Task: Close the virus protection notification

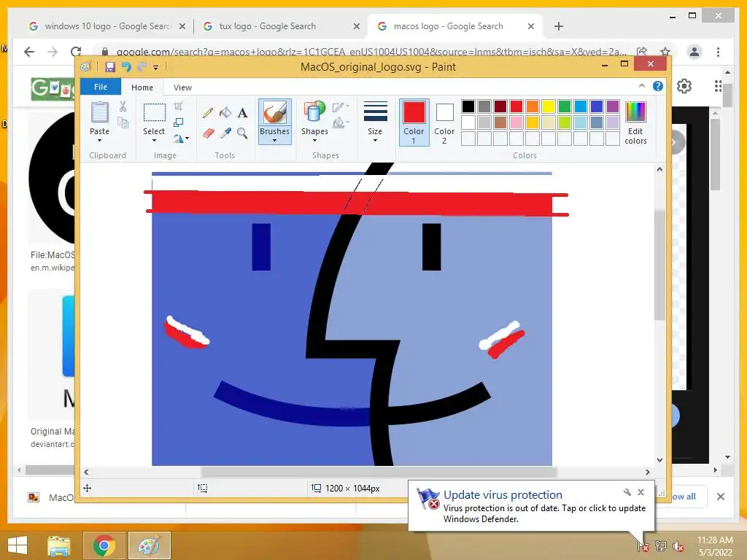Action: point(640,492)
